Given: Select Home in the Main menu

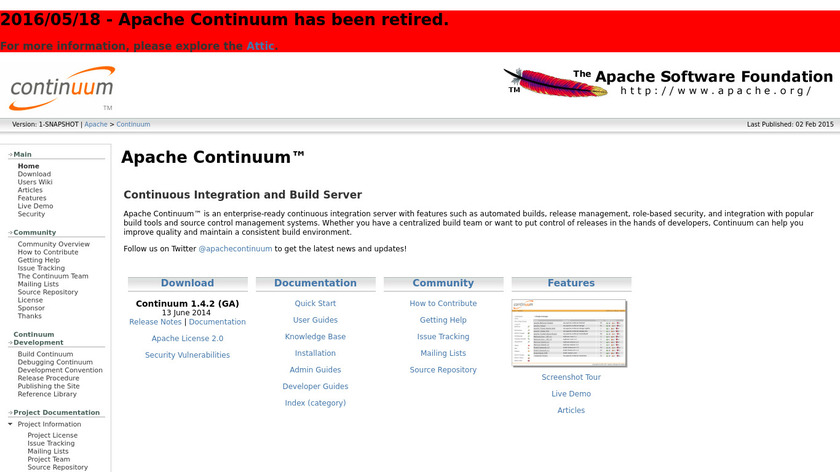Looking at the screenshot, I should click(28, 166).
